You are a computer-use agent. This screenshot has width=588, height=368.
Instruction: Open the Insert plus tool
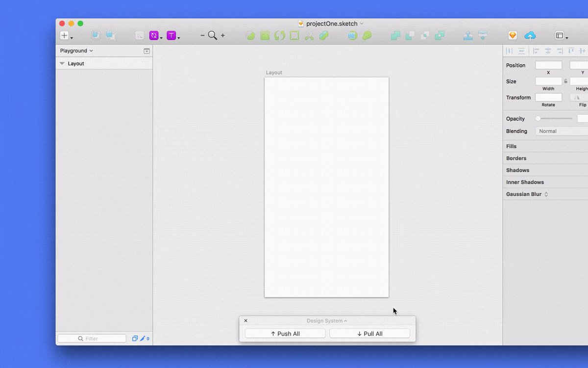[64, 35]
